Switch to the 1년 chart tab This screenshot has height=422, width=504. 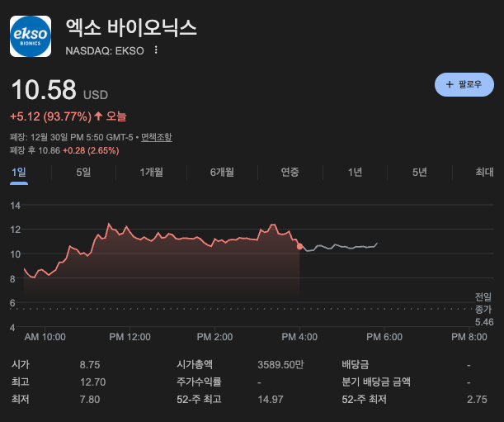pyautogui.click(x=355, y=173)
